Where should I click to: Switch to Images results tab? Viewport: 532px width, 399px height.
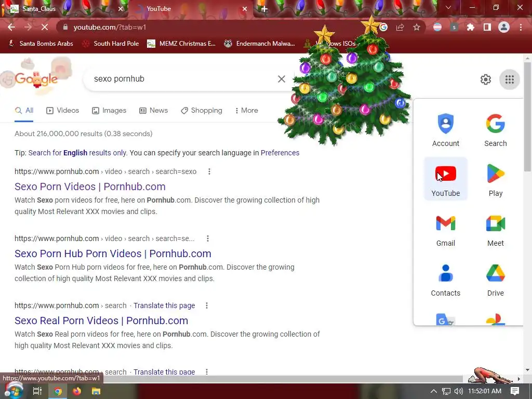[109, 111]
